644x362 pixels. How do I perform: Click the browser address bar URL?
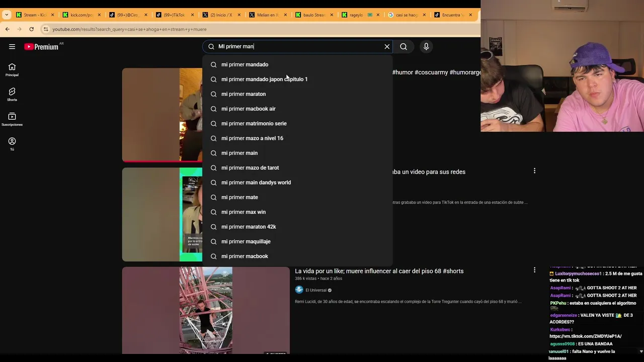click(x=130, y=29)
